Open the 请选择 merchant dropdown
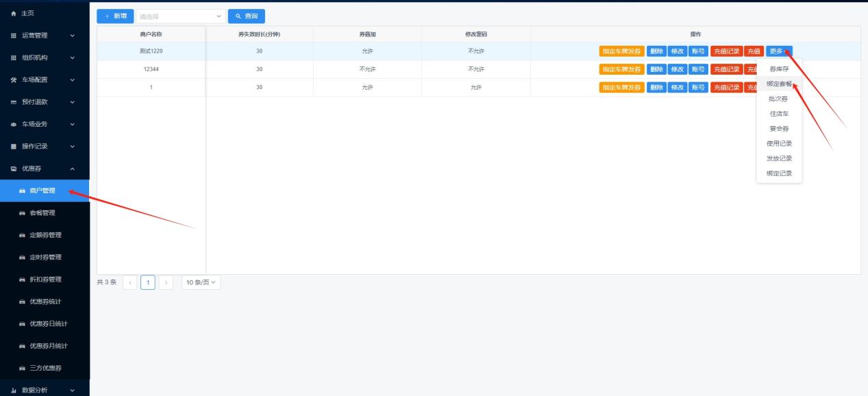Viewport: 868px width, 396px height. point(181,16)
